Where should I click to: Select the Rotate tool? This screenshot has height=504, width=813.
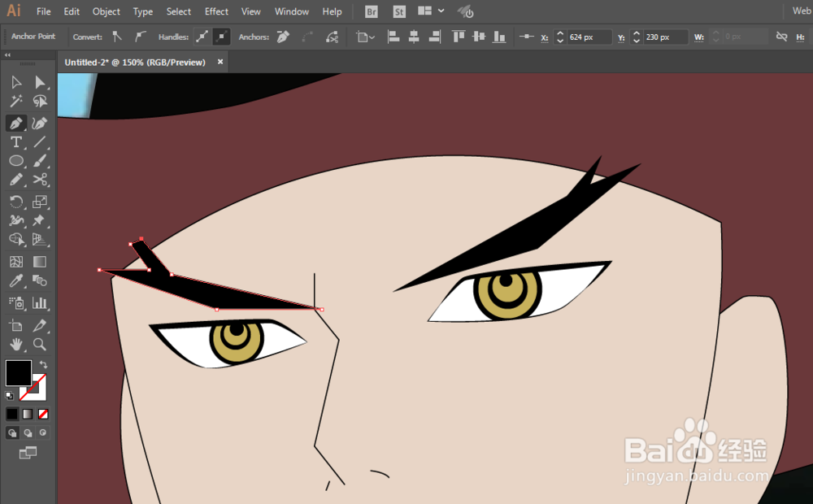[16, 202]
